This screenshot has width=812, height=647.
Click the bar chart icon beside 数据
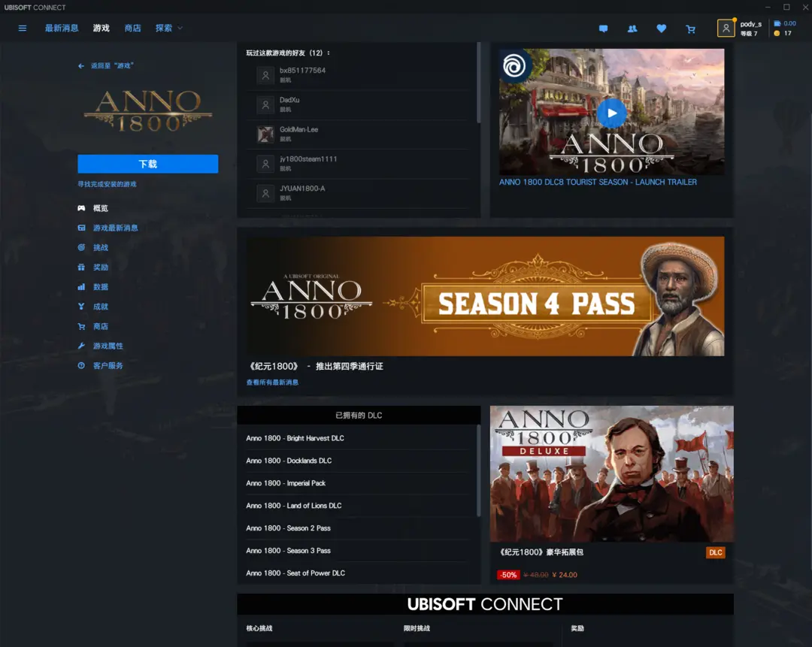tap(81, 287)
